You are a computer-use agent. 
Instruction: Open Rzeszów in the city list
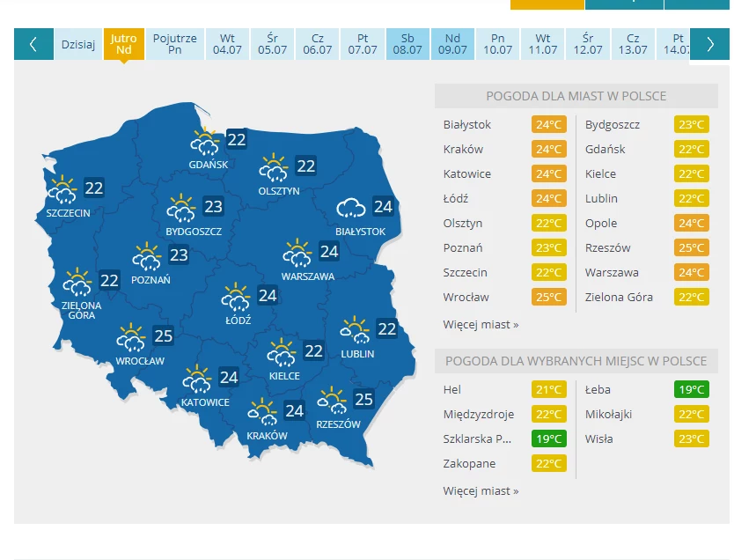coord(607,247)
